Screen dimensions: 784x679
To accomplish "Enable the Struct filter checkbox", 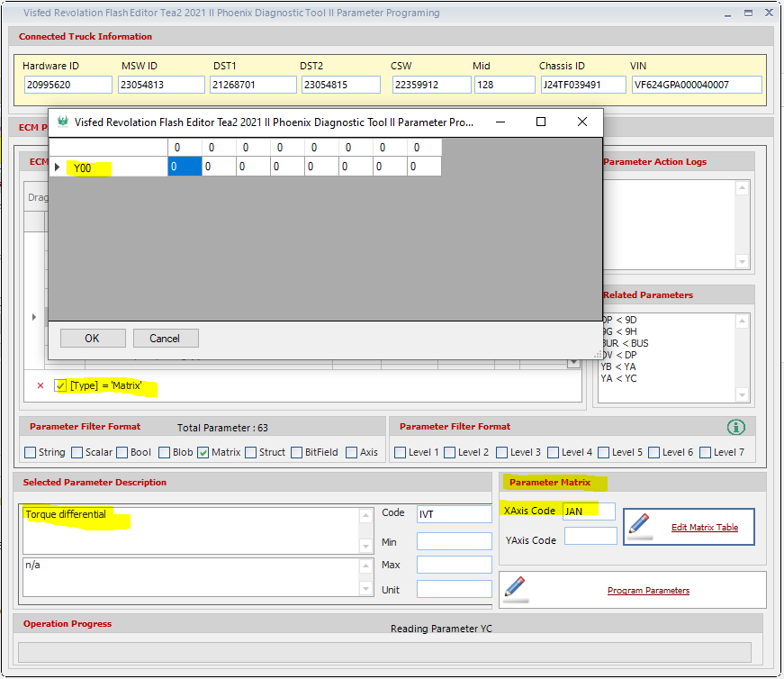I will coord(250,452).
